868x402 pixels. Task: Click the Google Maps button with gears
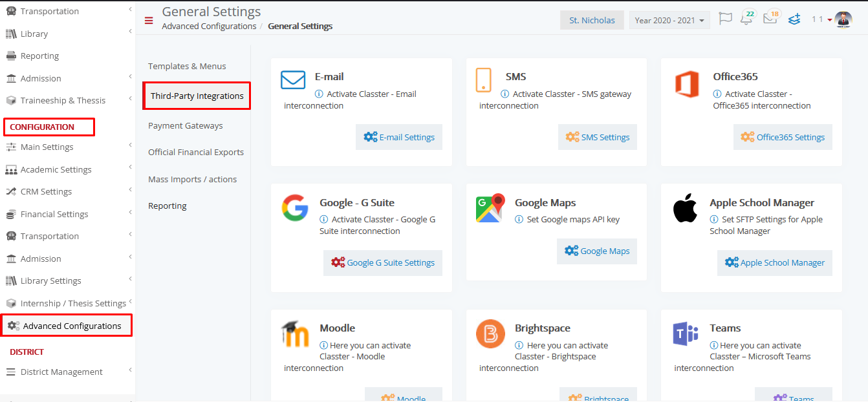pyautogui.click(x=597, y=251)
